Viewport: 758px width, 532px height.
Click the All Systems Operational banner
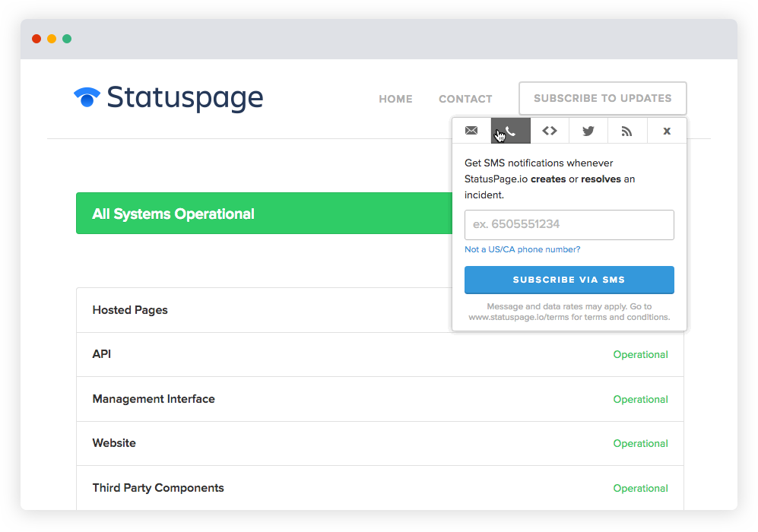[228, 214]
